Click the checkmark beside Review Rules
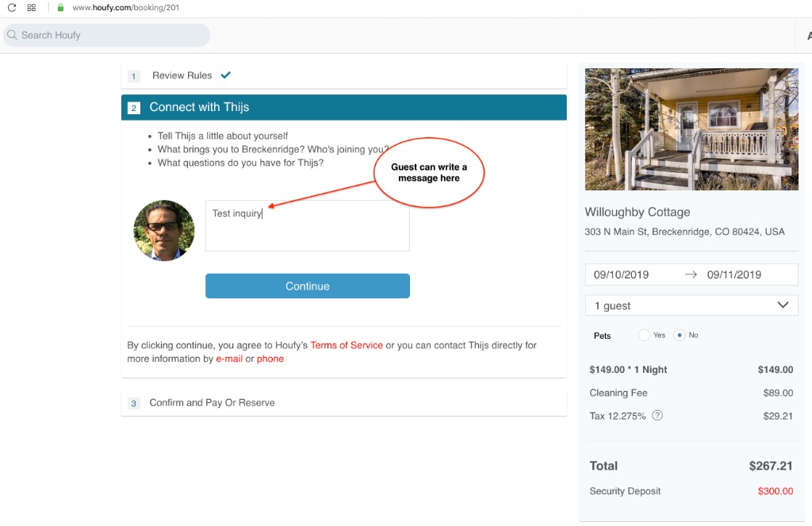812x526 pixels. [x=225, y=75]
